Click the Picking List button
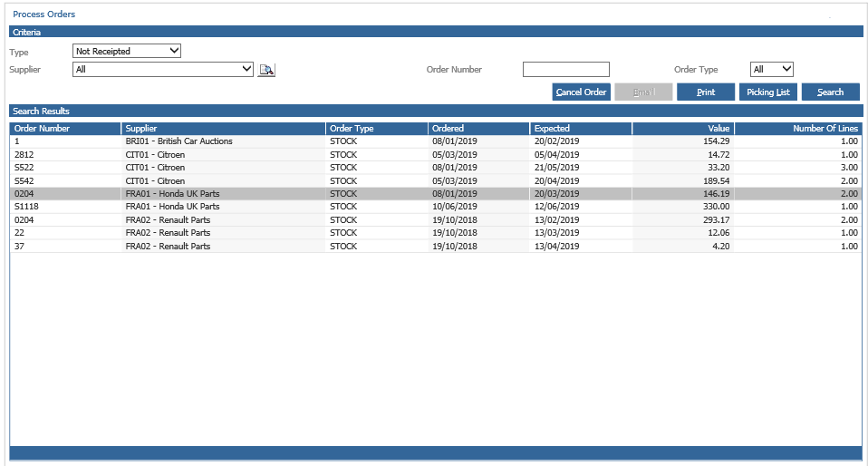 768,92
